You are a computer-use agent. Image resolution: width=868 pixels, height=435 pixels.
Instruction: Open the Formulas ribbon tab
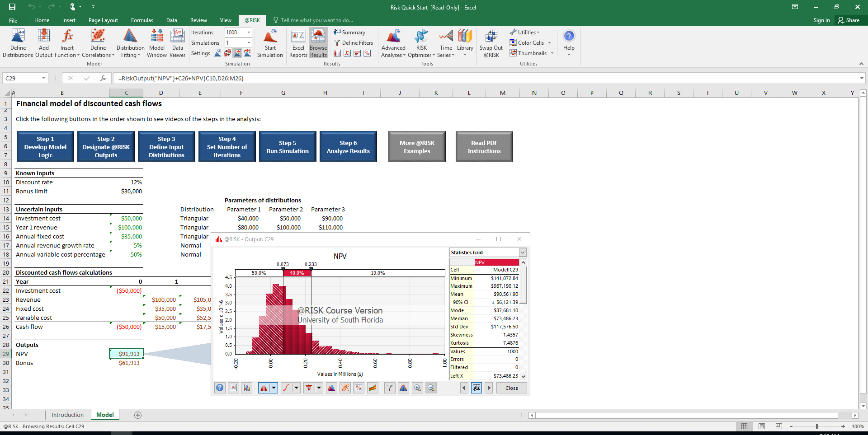tap(142, 20)
